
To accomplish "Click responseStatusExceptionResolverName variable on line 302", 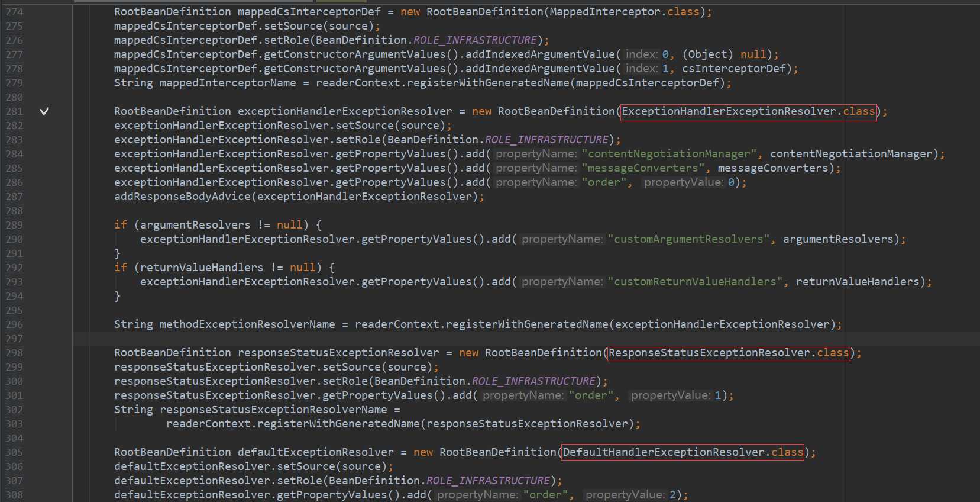I will pos(273,410).
